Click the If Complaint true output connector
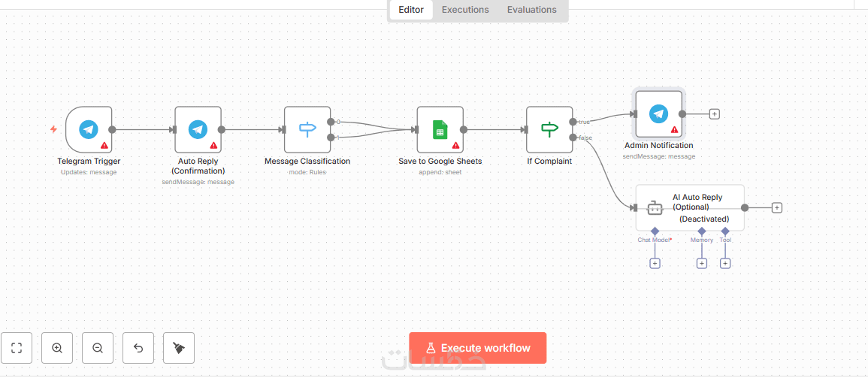The height and width of the screenshot is (378, 868). point(573,122)
